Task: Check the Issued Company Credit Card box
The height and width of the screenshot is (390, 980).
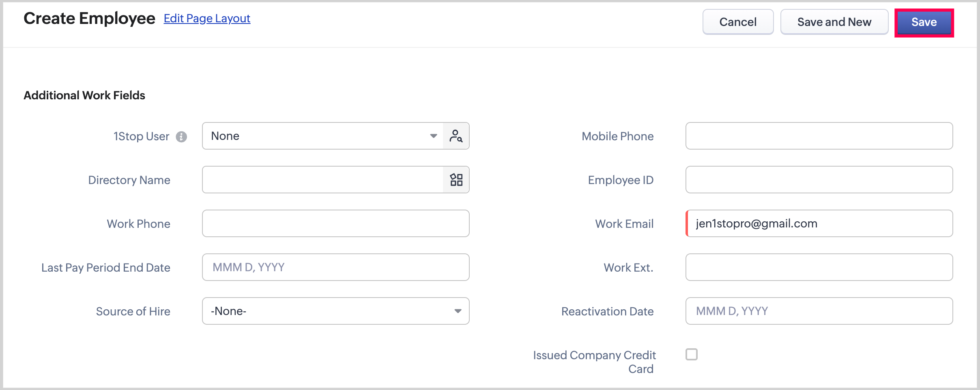Action: point(692,355)
